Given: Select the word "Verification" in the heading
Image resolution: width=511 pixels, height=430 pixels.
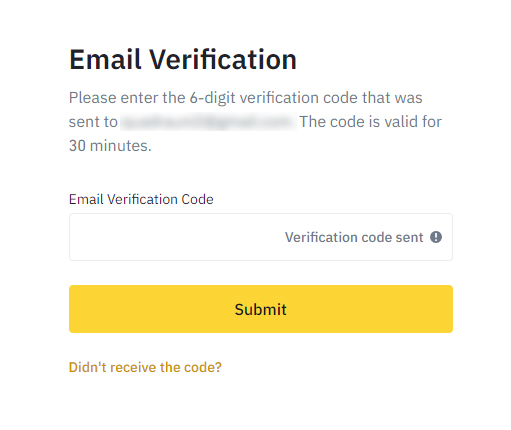Looking at the screenshot, I should pos(222,59).
